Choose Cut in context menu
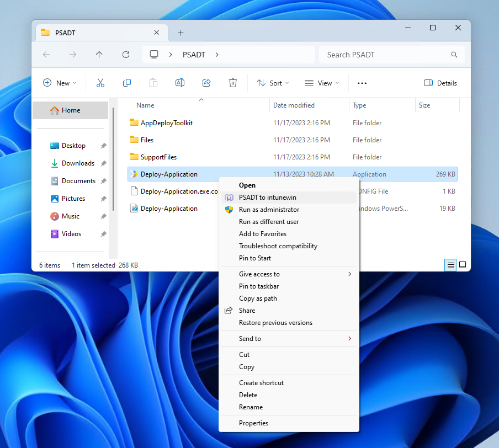499x448 pixels. click(x=289, y=354)
